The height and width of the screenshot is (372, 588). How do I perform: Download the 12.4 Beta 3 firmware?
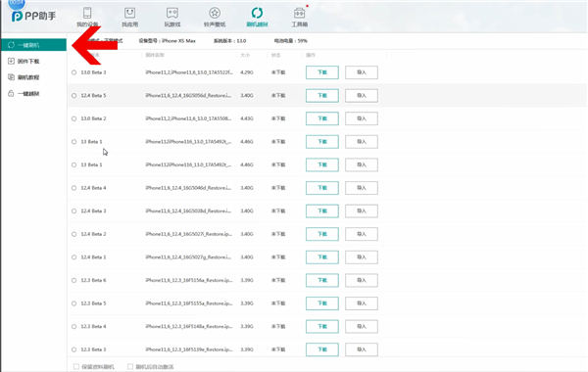[x=322, y=210]
